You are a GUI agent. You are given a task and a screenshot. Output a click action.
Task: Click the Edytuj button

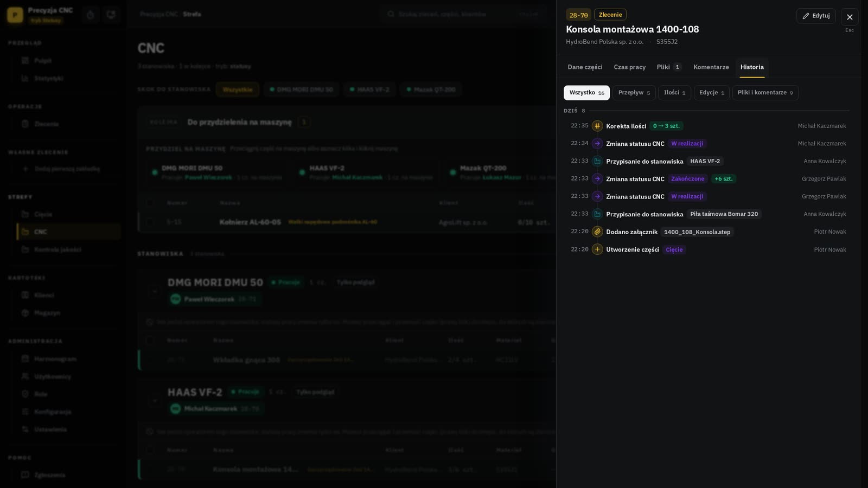coord(816,16)
